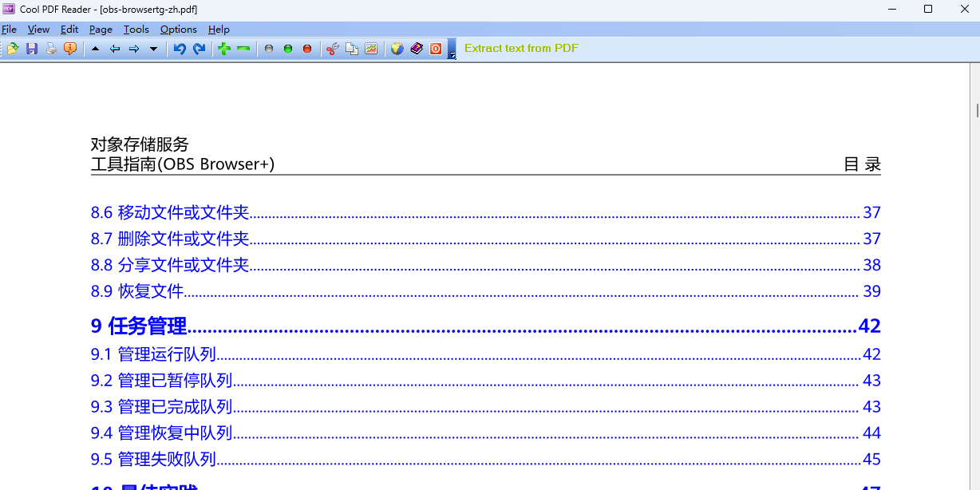This screenshot has width=980, height=490.
Task: Toggle the gray circle view option
Action: (x=268, y=48)
